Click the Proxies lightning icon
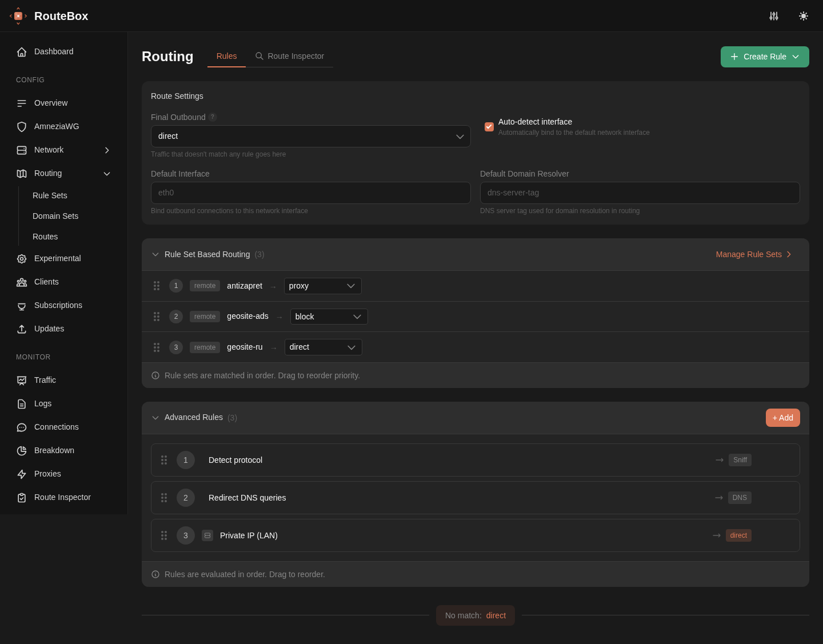This screenshot has height=644, width=823. [x=22, y=474]
